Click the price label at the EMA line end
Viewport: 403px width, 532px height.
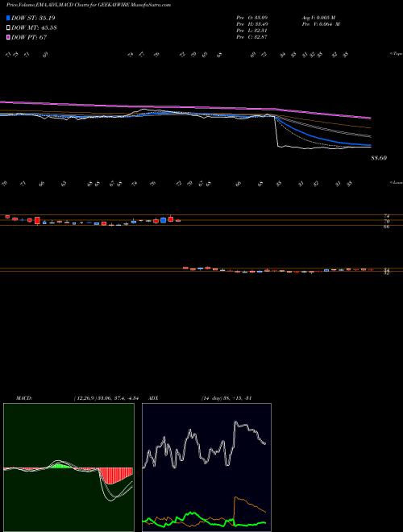tap(379, 158)
